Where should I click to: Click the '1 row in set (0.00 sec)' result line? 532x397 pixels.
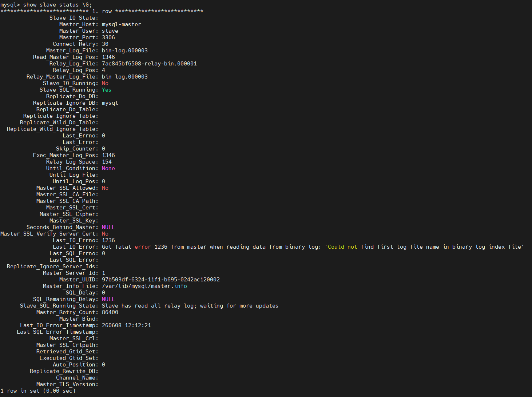coord(38,391)
